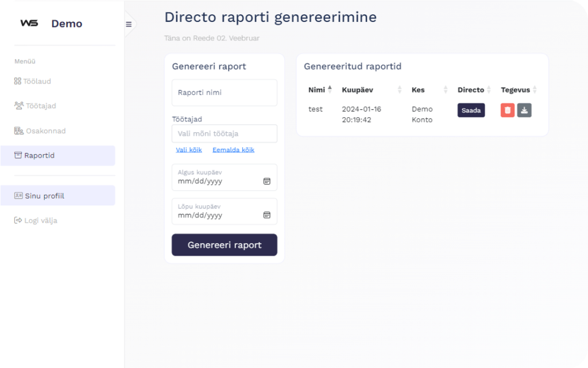Open calendar picker for Algus kuupäev
Viewport: 588px width, 368px height.
point(266,181)
